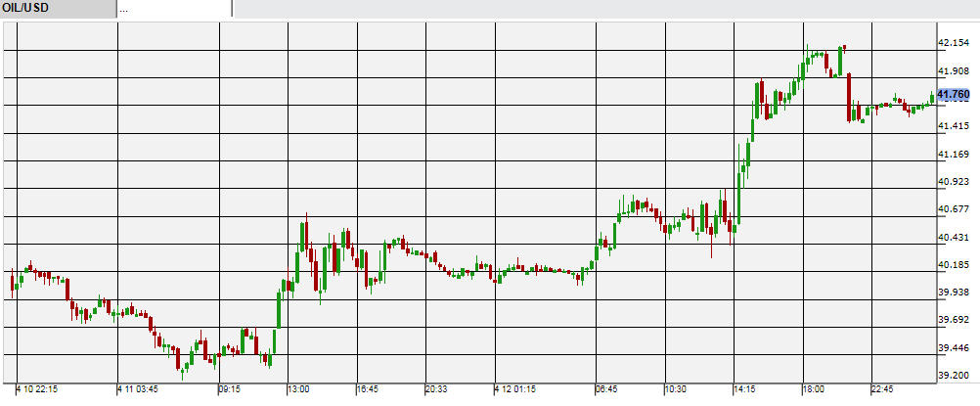The image size is (980, 406).
Task: Click the 40.185 price level label
Action: point(954,264)
